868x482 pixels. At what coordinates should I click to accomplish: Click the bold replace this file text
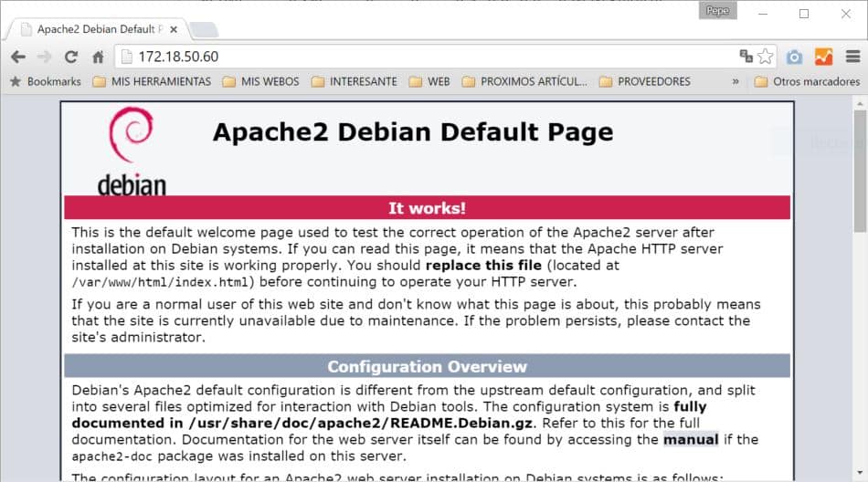(x=483, y=265)
